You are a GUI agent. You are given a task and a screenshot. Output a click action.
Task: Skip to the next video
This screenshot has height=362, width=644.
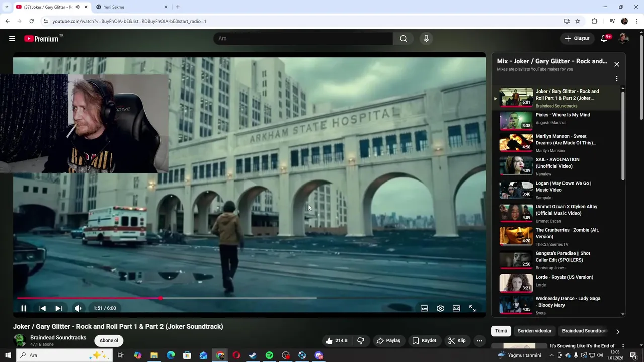click(x=58, y=308)
